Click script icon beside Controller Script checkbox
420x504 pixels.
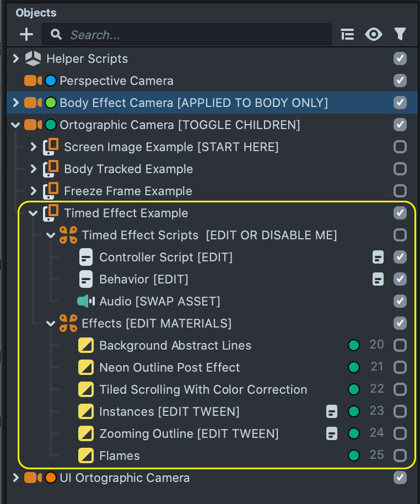click(378, 258)
